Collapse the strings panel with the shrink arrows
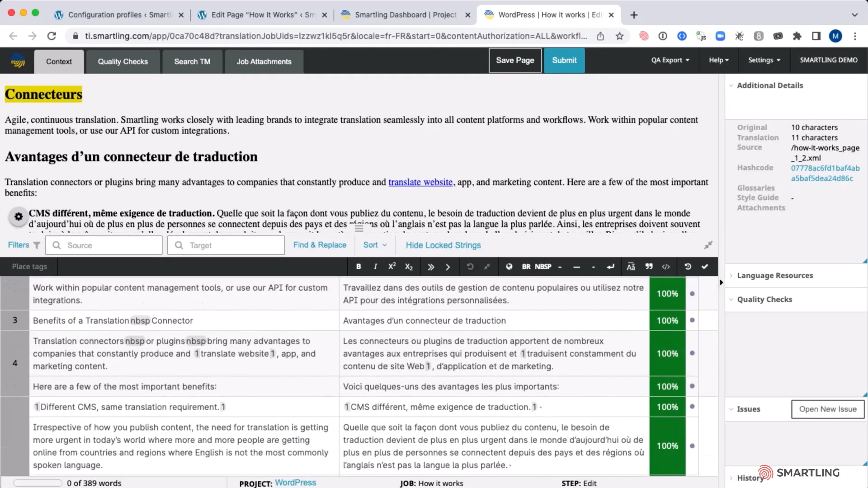Image resolution: width=868 pixels, height=488 pixels. (x=708, y=245)
